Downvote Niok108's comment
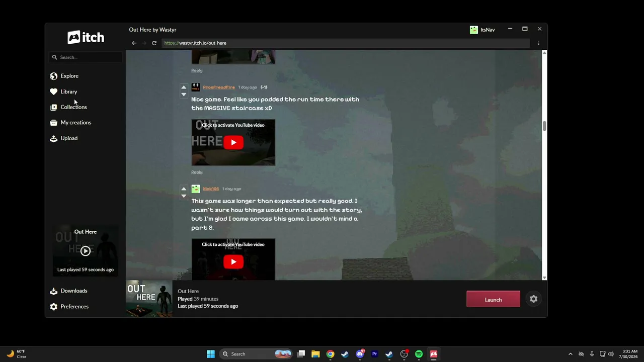 [x=184, y=196]
